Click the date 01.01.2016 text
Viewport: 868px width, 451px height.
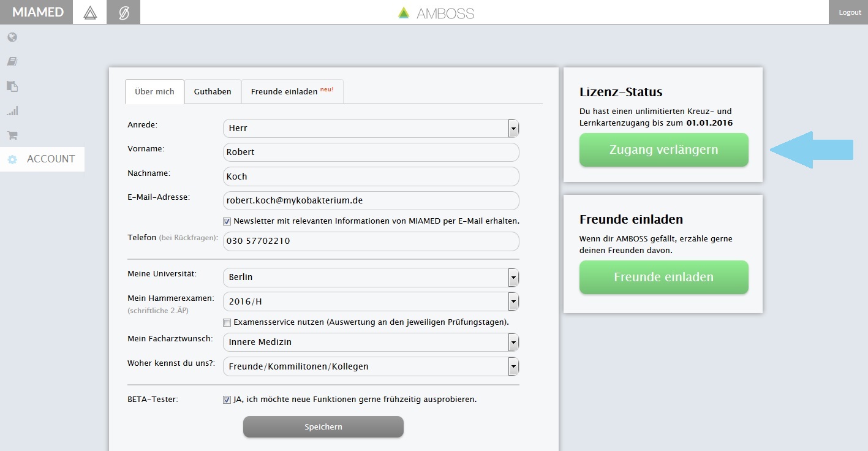pyautogui.click(x=709, y=123)
